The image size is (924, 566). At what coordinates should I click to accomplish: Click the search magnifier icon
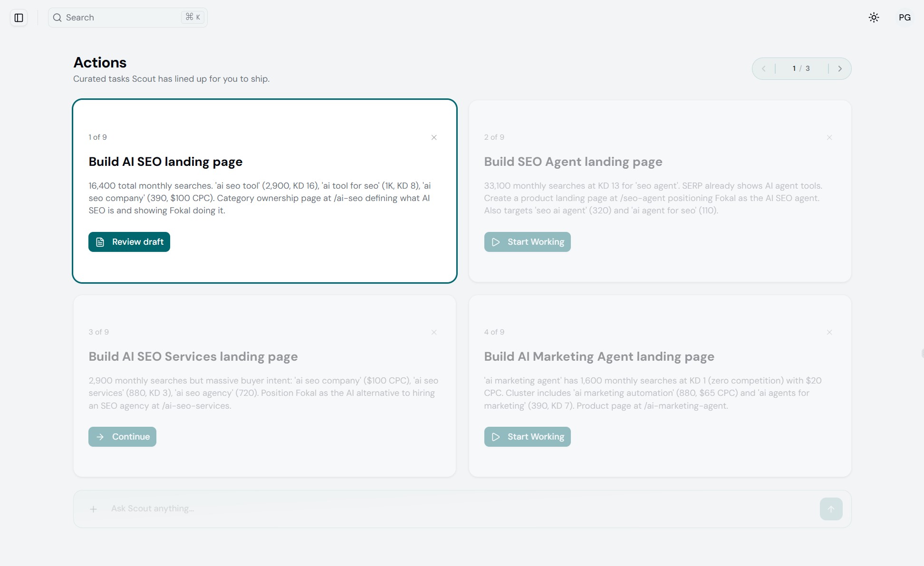click(x=58, y=18)
